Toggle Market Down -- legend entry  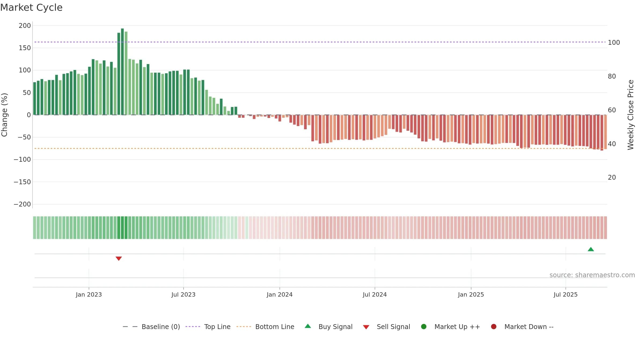[522, 327]
